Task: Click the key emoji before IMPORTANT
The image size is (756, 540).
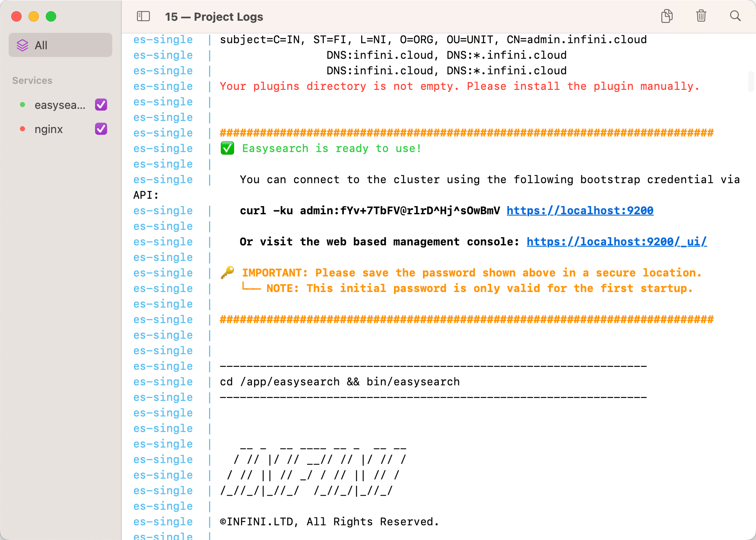Action: point(228,273)
